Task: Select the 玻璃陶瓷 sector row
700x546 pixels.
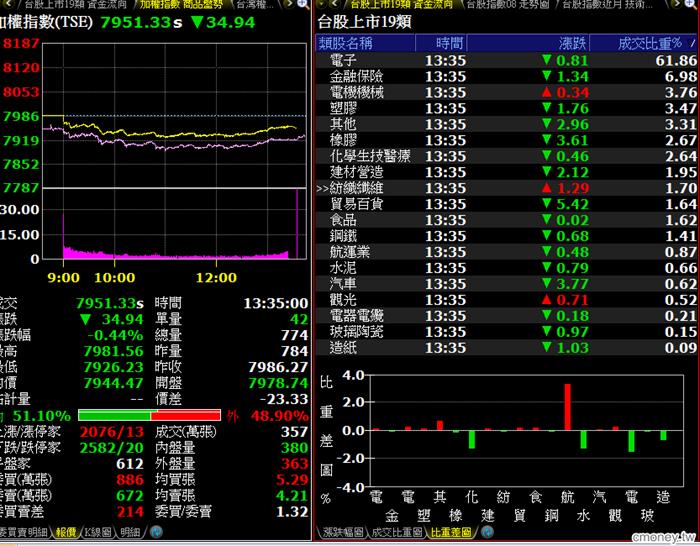Action: coord(506,332)
